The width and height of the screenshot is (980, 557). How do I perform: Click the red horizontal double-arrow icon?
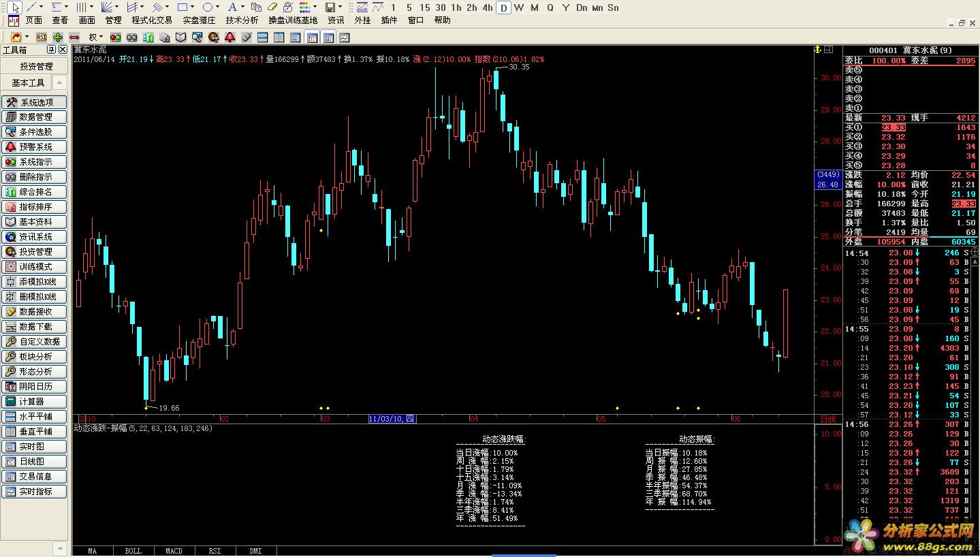[x=74, y=37]
